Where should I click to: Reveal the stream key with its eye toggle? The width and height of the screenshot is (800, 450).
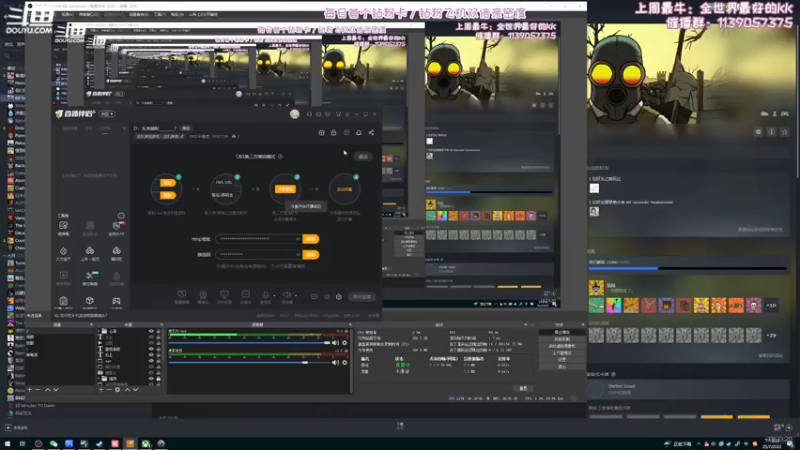298,254
